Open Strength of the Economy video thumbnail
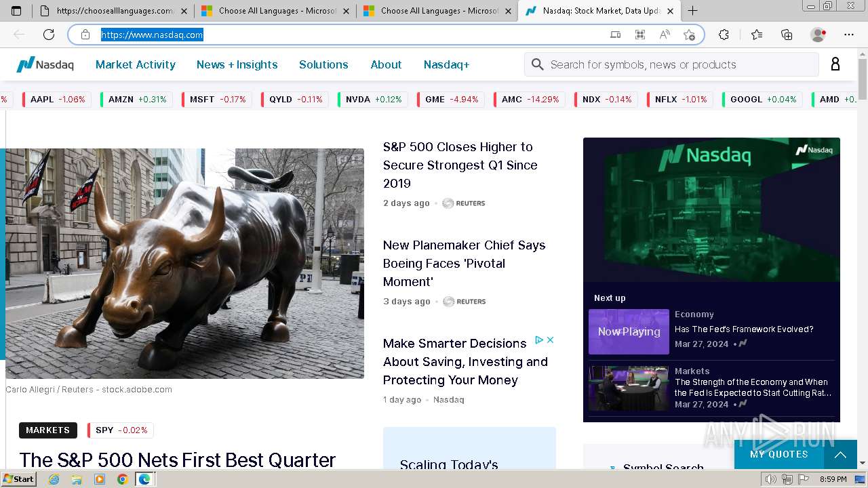 [629, 388]
